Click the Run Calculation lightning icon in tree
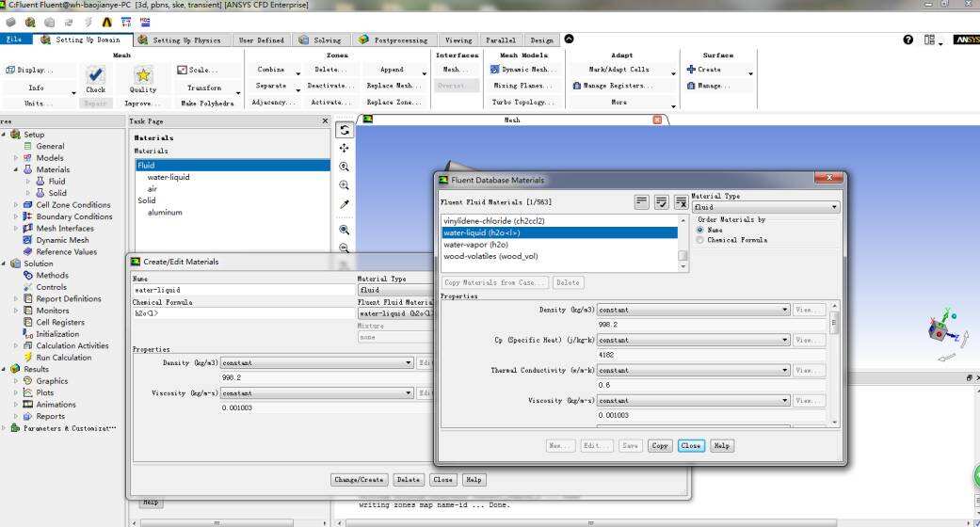The width and height of the screenshot is (980, 527). [27, 357]
